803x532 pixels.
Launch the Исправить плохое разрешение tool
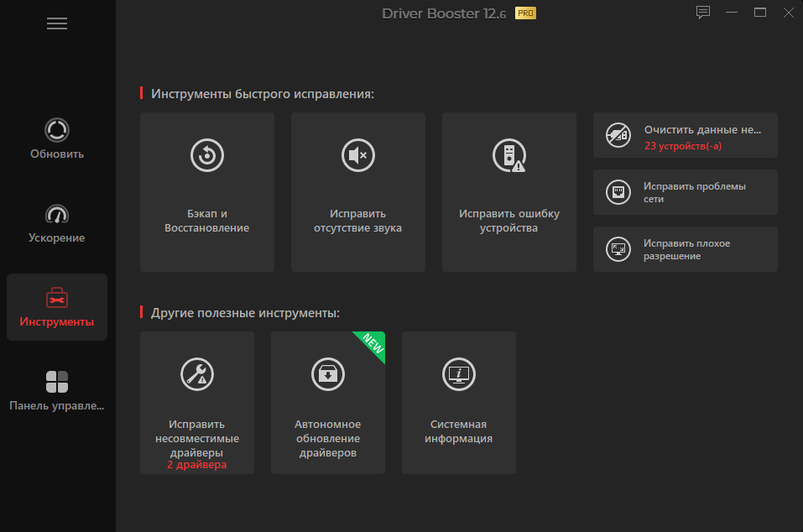685,249
